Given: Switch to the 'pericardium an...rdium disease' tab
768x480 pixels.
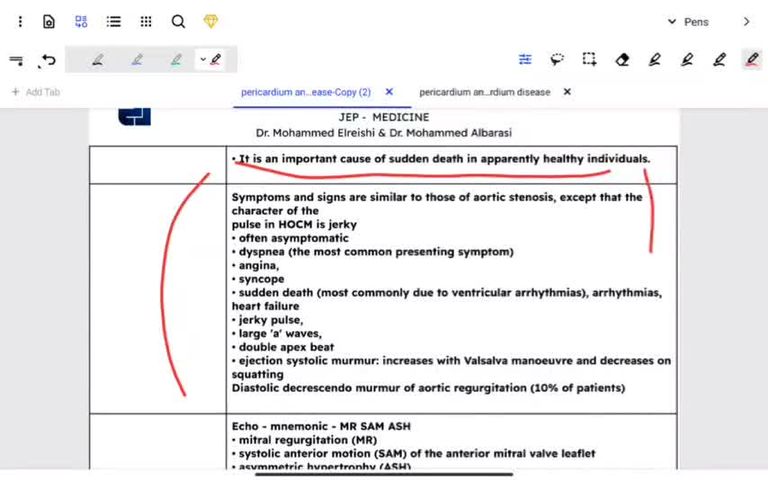Looking at the screenshot, I should 484,92.
